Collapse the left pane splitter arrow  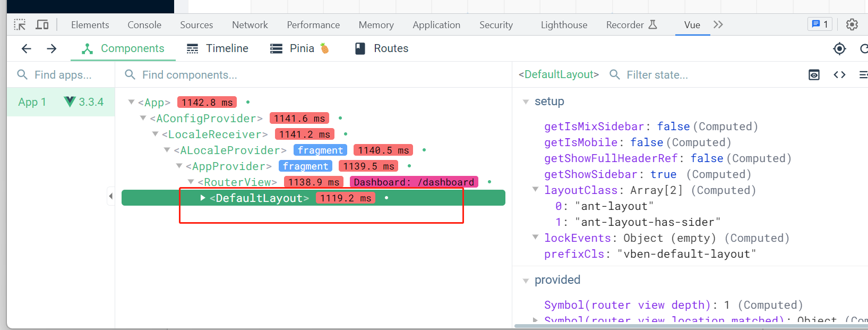pyautogui.click(x=110, y=196)
